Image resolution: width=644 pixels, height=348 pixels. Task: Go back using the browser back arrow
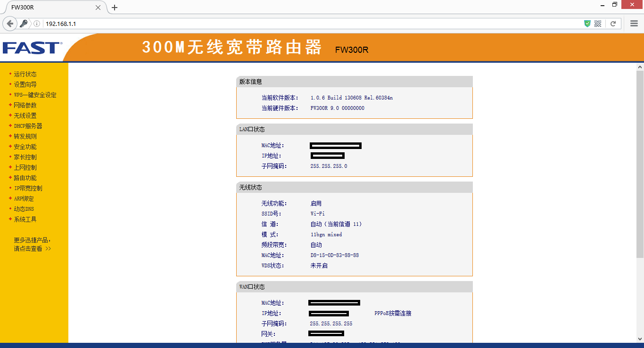tap(10, 24)
